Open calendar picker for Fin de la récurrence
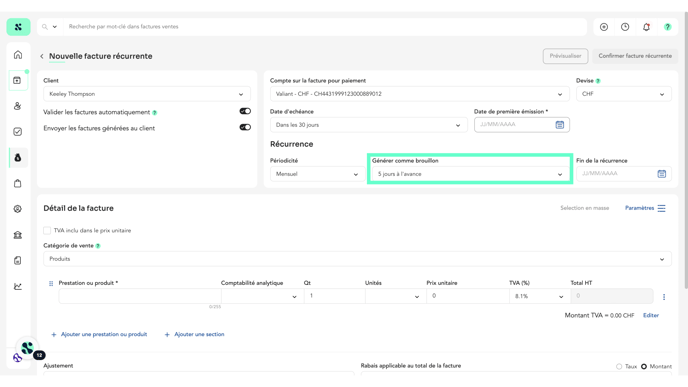The height and width of the screenshot is (387, 688). pyautogui.click(x=662, y=174)
